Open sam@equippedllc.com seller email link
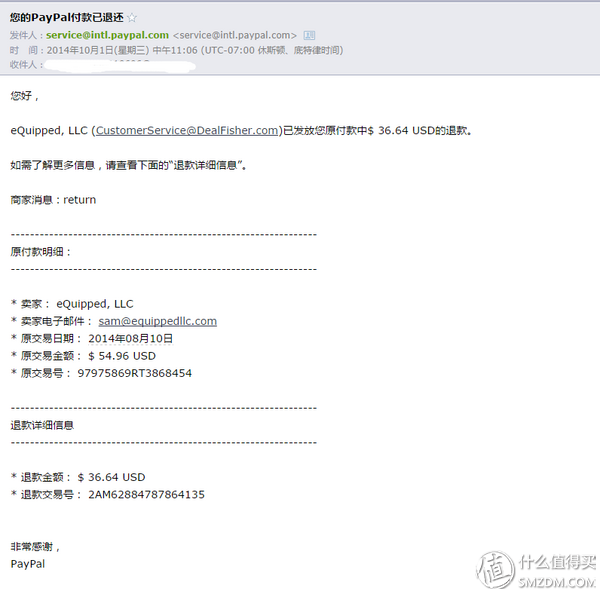This screenshot has height=594, width=600. 158,321
